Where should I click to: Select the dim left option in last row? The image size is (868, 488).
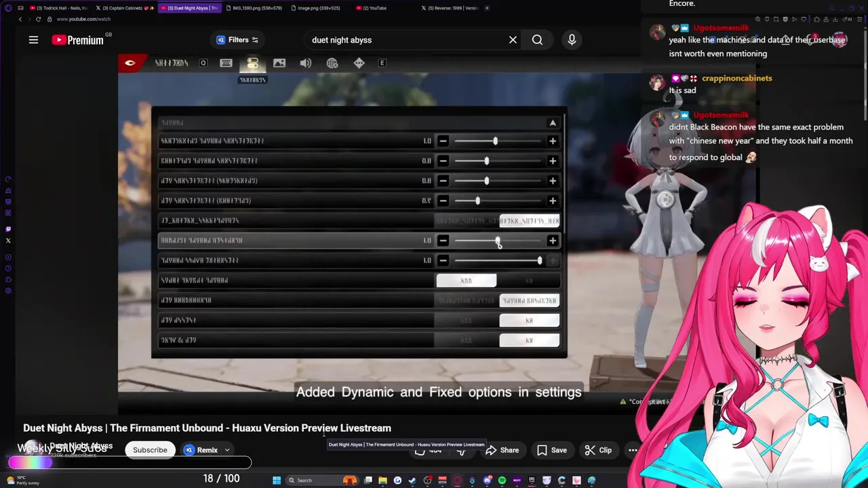point(467,340)
